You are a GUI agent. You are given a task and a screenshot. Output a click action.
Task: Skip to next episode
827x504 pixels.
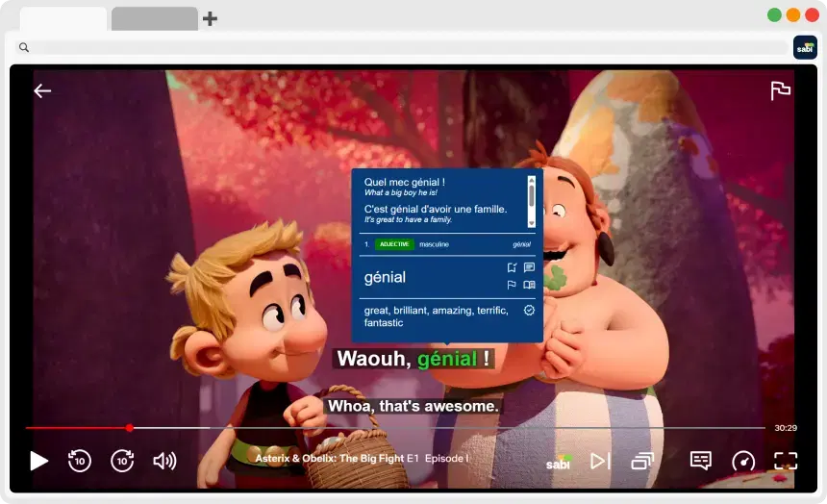[x=600, y=461]
